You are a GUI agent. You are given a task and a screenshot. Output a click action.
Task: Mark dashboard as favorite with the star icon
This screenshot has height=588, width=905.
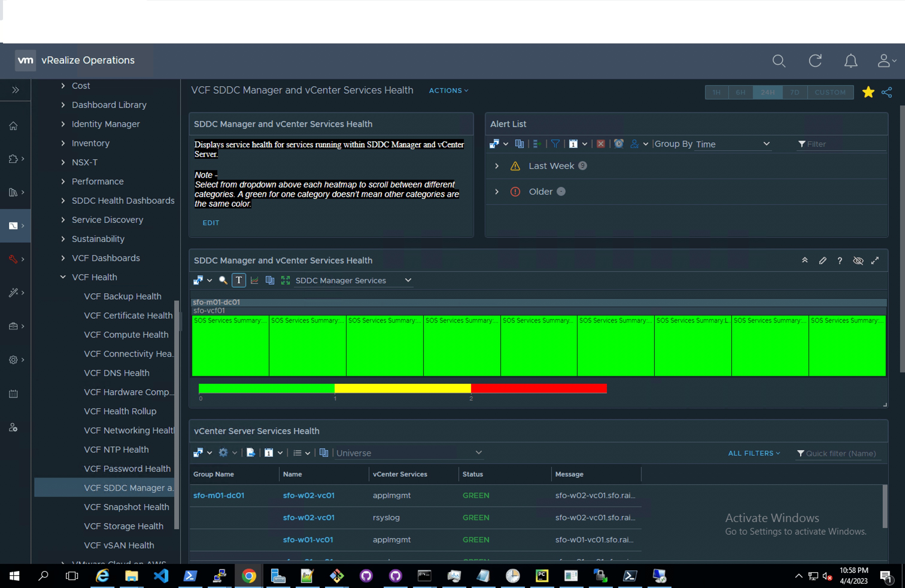pyautogui.click(x=868, y=92)
